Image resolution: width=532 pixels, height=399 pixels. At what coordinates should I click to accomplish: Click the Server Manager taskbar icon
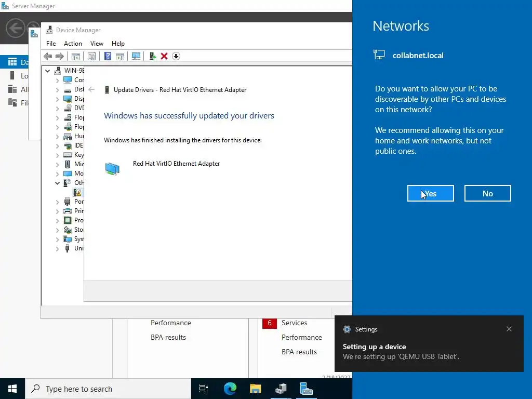point(307,389)
